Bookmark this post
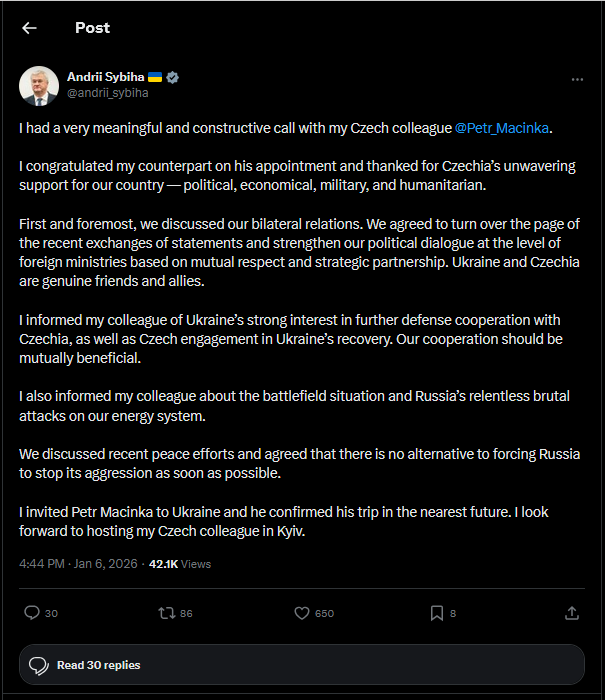605x700 pixels. coord(437,612)
